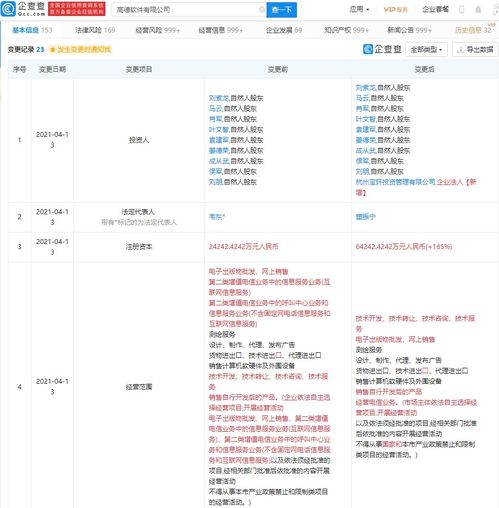
Task: Open the 企查查 logo homepage link
Action: [x=23, y=9]
